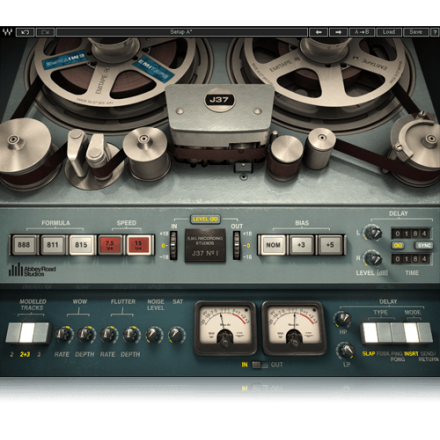Click the Abbey Road Studios logo
440x440 pixels.
32,270
